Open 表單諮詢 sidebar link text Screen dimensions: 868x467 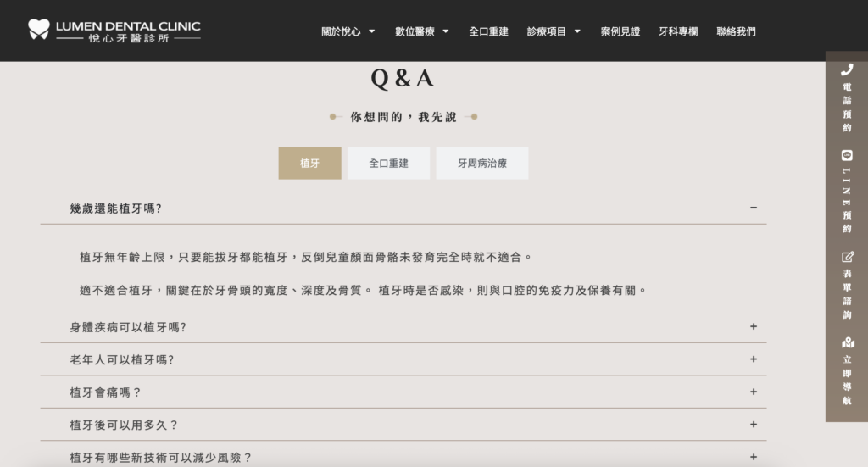point(847,294)
